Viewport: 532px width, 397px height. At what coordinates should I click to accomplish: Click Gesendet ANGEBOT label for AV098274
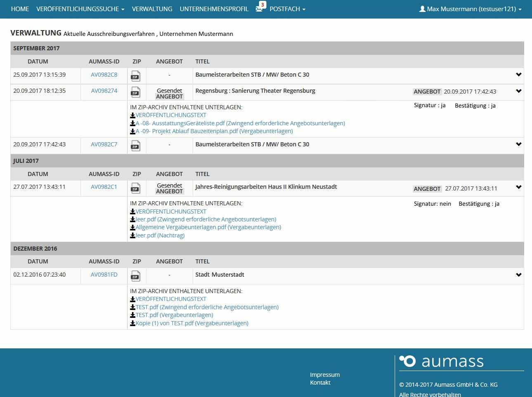click(169, 94)
